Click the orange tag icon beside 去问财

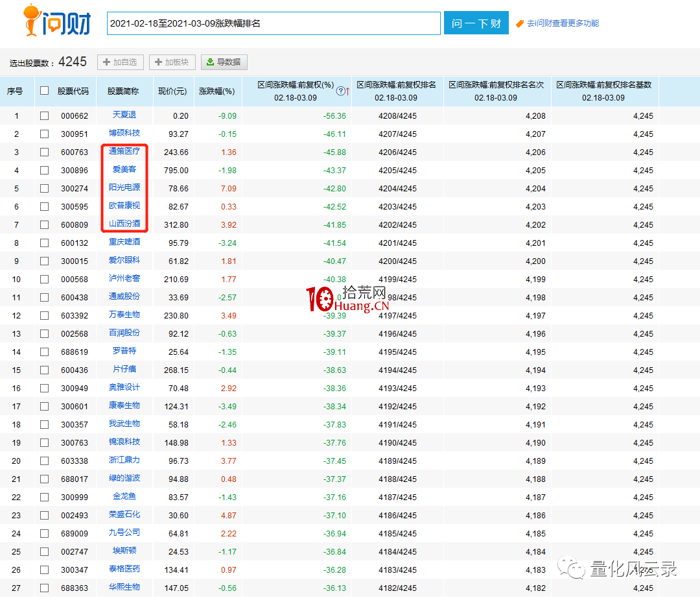(519, 23)
